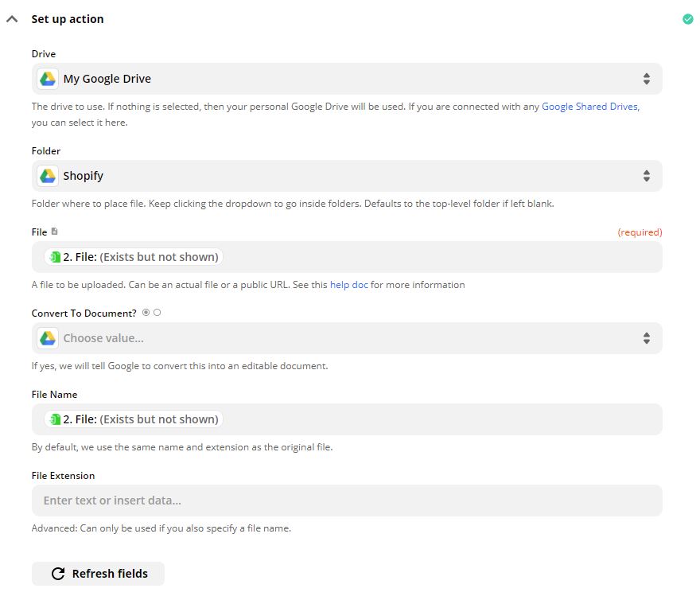The width and height of the screenshot is (700, 596).
Task: Click the green file icon in File field
Action: click(54, 256)
